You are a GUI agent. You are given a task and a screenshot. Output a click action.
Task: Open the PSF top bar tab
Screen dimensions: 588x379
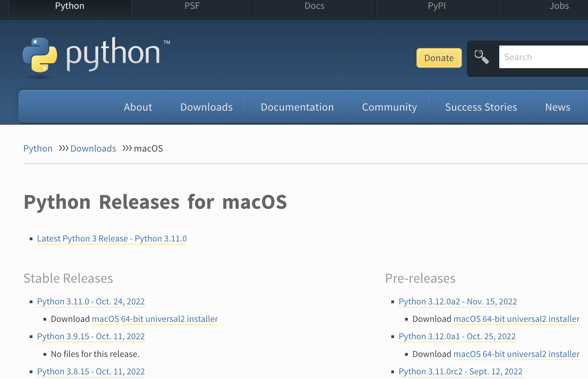coord(192,6)
